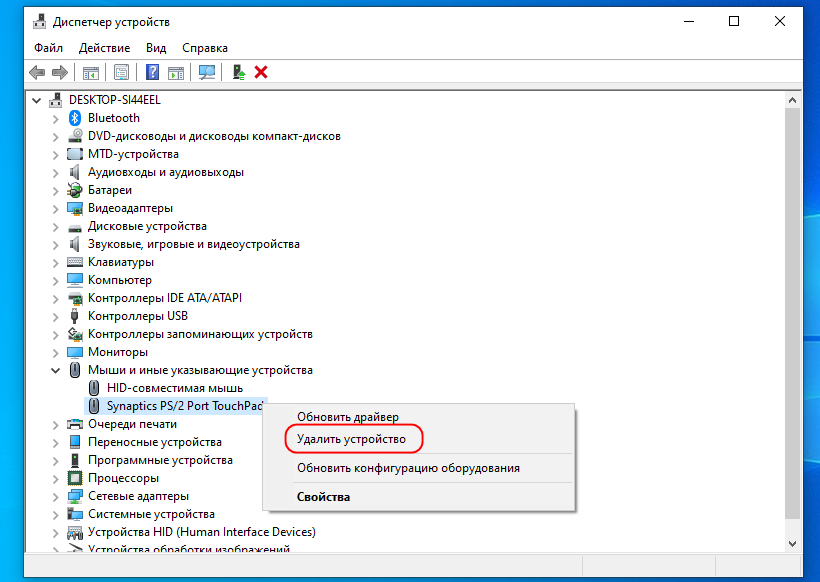
Task: Collapse the Мыши и иные указывающие устройства node
Action: tap(56, 370)
